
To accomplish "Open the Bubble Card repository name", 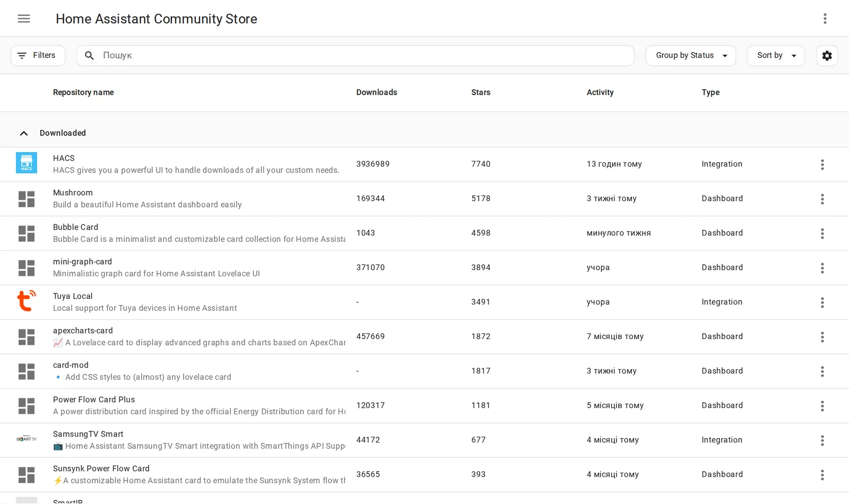I will tap(75, 227).
